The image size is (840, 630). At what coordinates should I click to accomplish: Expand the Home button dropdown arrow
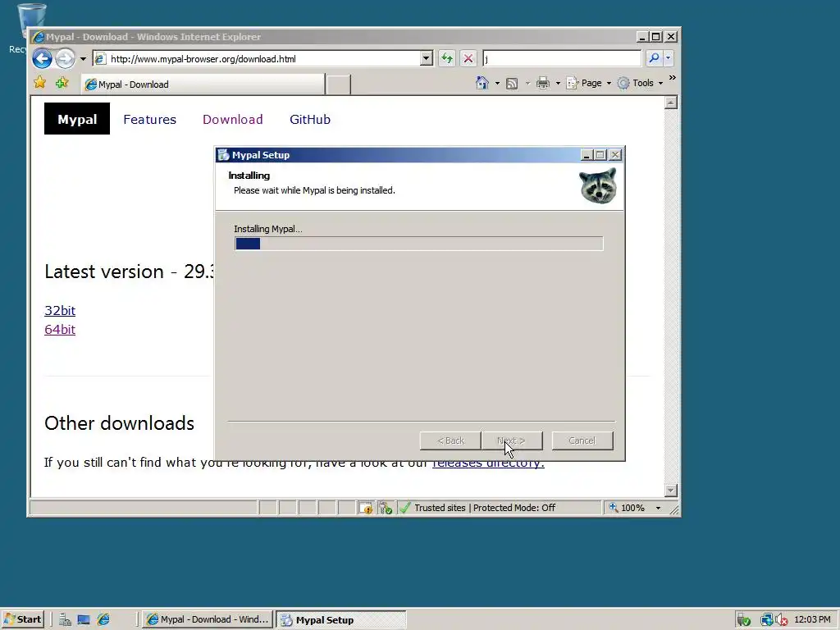pyautogui.click(x=497, y=84)
